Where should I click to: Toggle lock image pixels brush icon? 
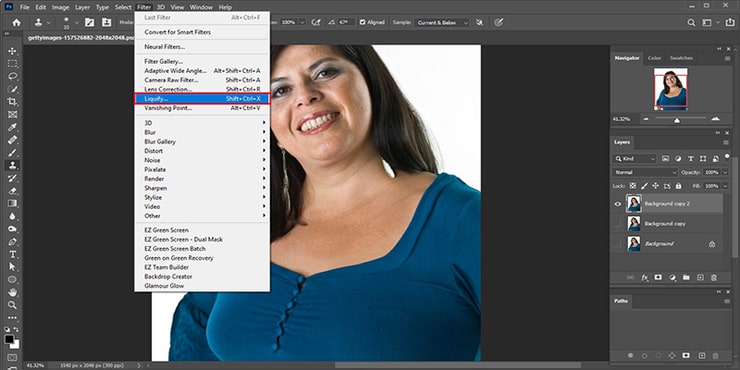644,186
